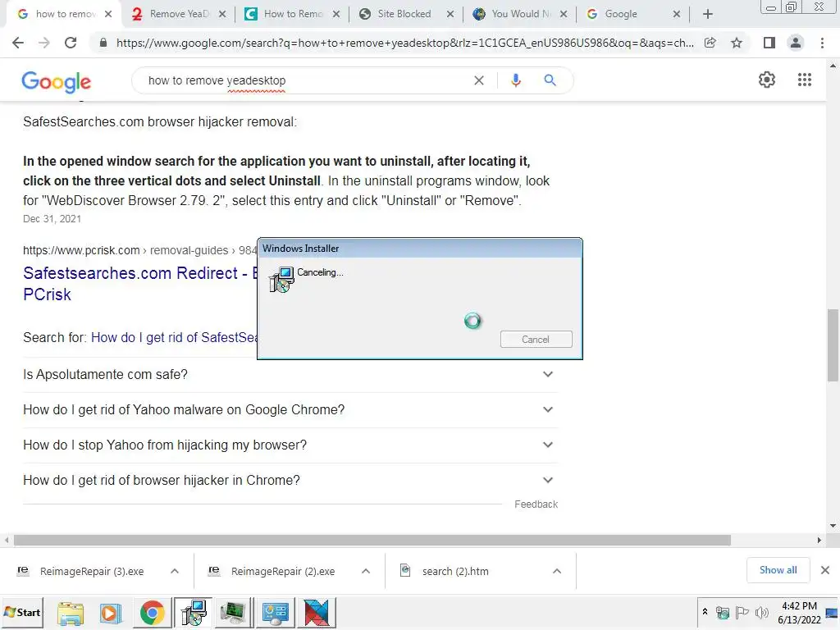Open the Google apps grid

pyautogui.click(x=805, y=80)
